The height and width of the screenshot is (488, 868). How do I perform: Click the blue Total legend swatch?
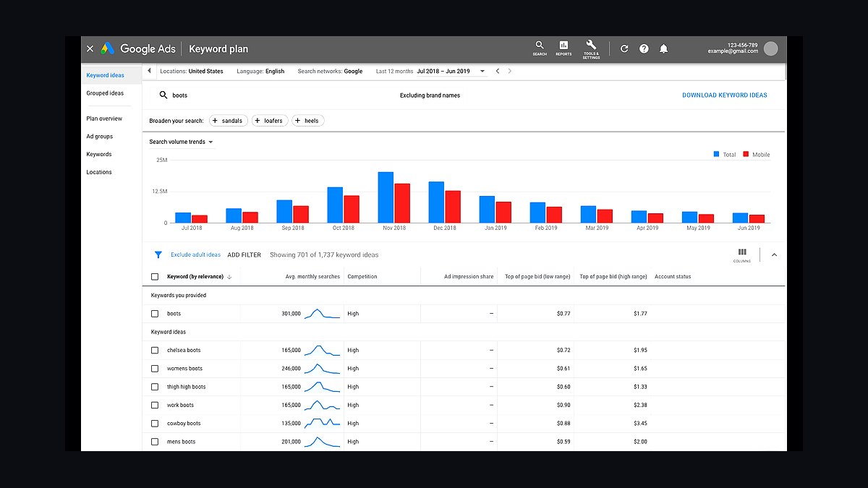pos(716,155)
